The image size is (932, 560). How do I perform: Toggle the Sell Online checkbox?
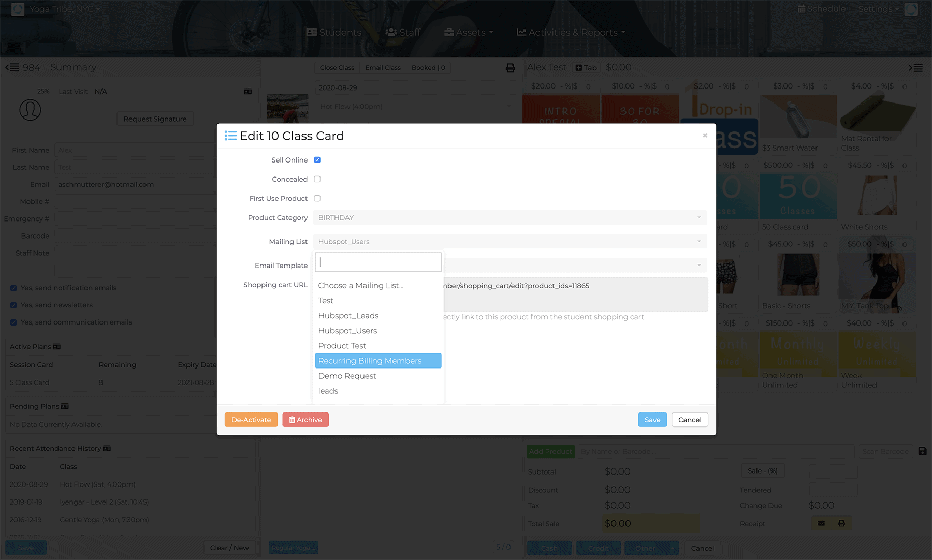point(317,160)
